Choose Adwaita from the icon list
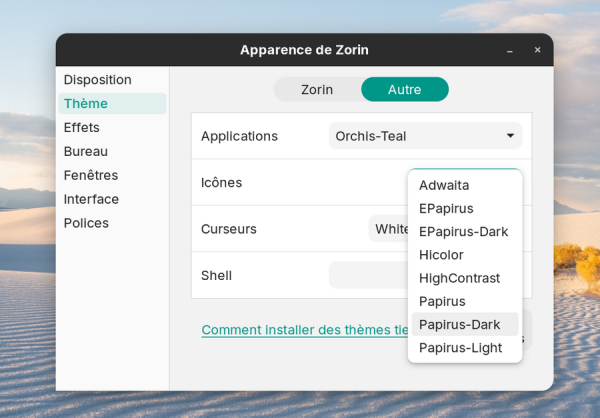The width and height of the screenshot is (600, 418). point(444,185)
